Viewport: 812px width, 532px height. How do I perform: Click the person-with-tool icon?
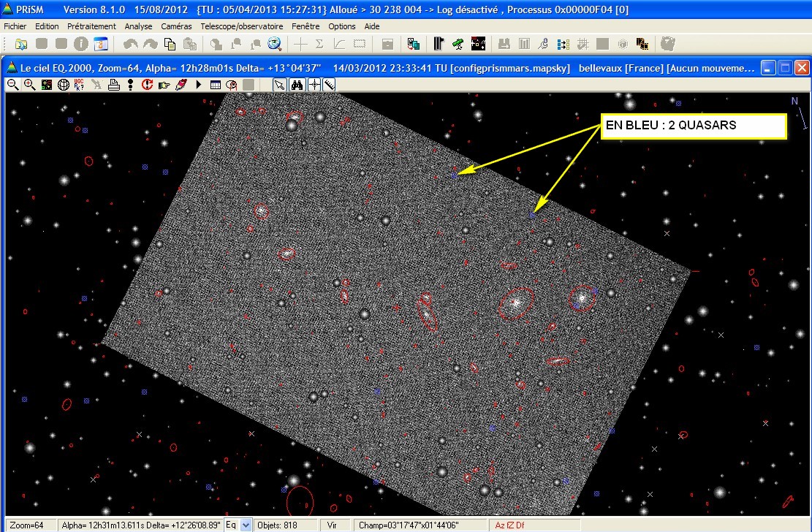point(543,44)
